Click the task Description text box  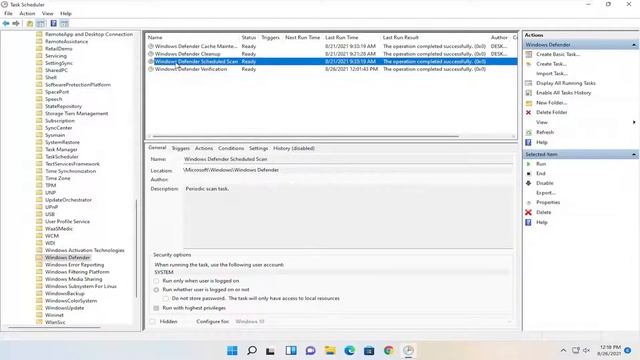click(x=348, y=216)
